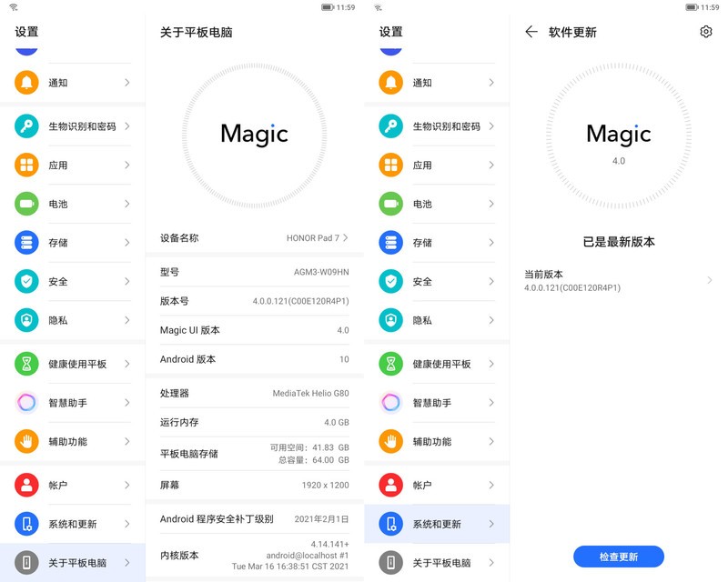The width and height of the screenshot is (728, 582).
Task: Select the 生物识别和密码 key icon
Action: tap(25, 126)
